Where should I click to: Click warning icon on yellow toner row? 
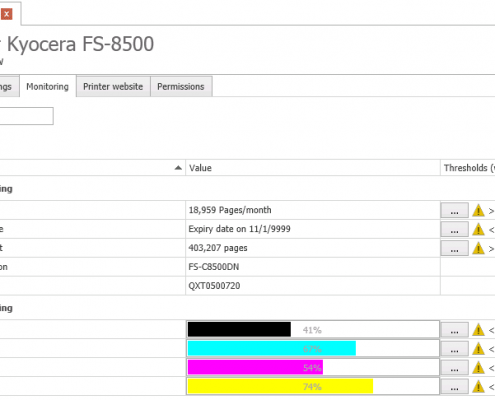(478, 387)
